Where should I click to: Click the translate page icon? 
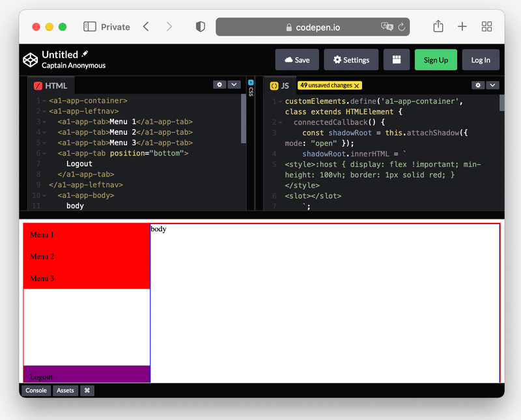(387, 27)
